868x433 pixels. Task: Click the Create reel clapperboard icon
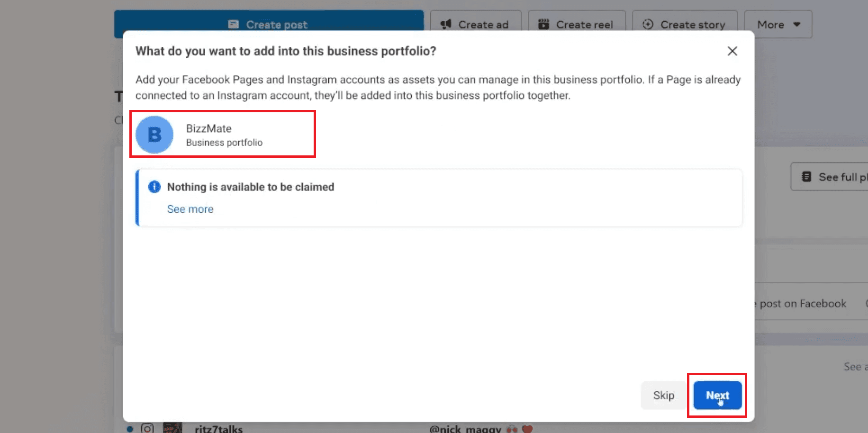544,23
